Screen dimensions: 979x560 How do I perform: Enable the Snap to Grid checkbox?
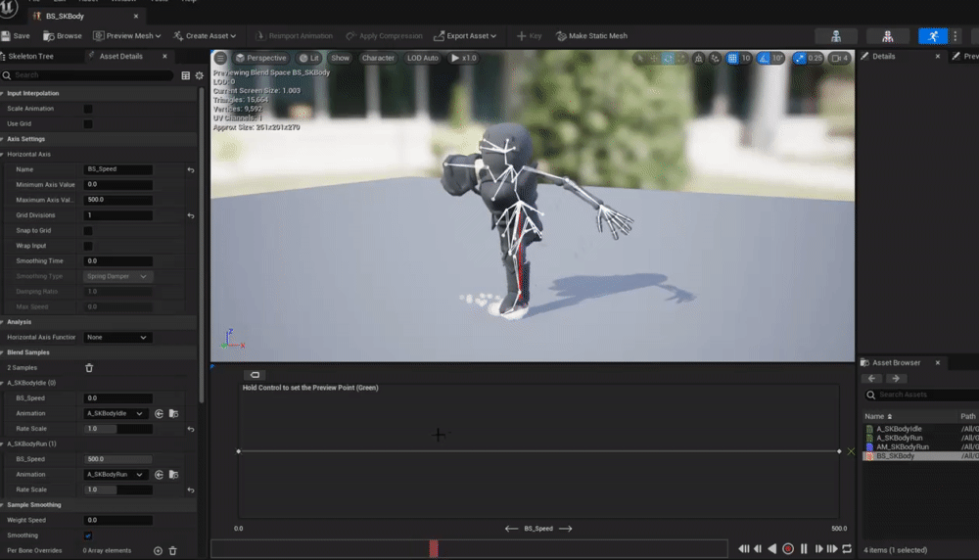(x=88, y=231)
